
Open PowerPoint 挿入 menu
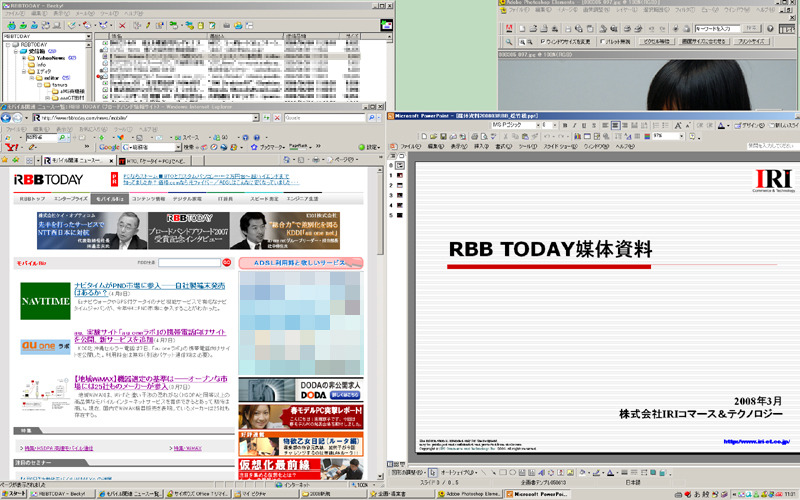481,146
